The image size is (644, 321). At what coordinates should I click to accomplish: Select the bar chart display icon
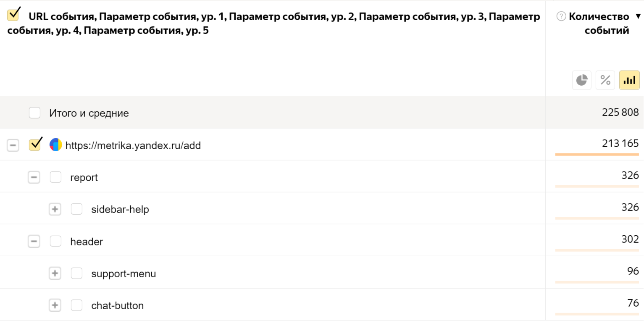(629, 80)
